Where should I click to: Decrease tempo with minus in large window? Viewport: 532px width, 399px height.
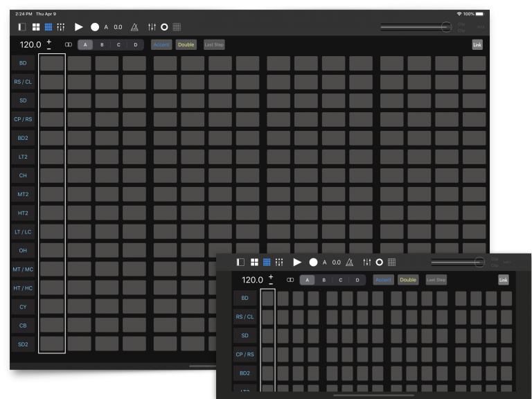tap(49, 48)
